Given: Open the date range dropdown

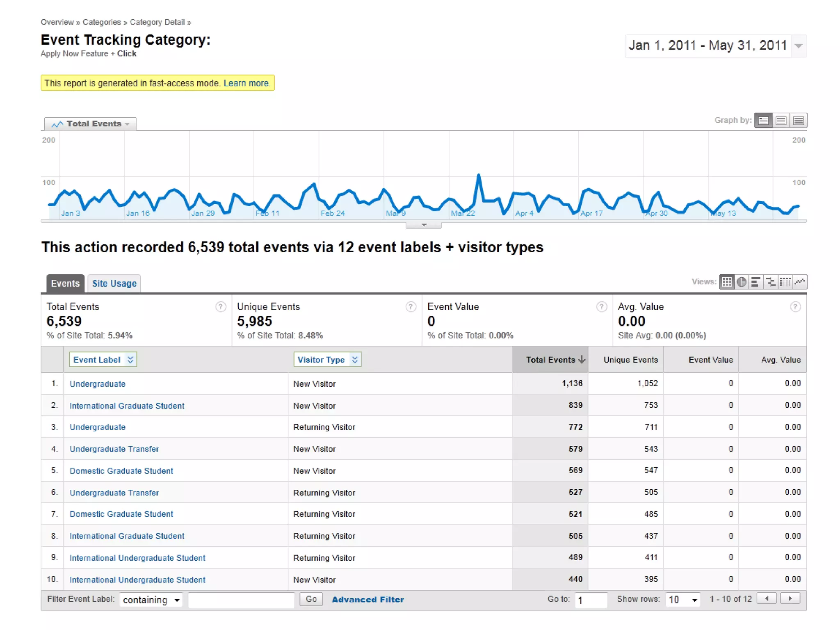Looking at the screenshot, I should click(x=798, y=46).
